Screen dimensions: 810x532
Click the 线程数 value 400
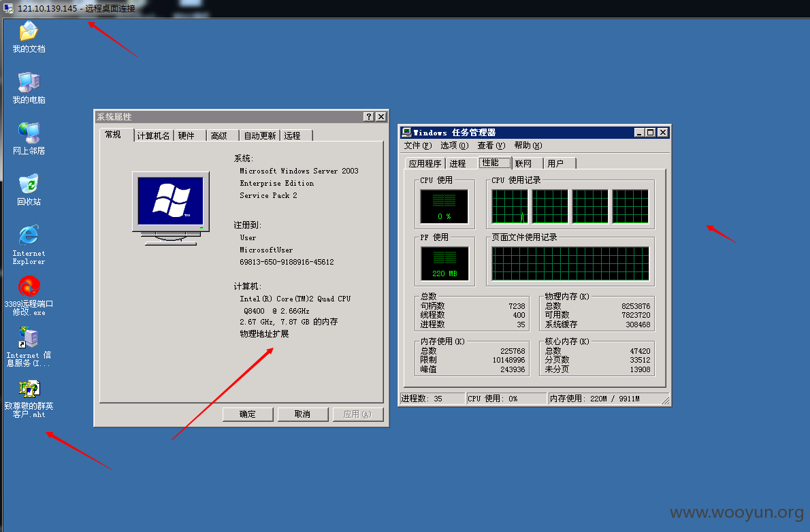(519, 315)
